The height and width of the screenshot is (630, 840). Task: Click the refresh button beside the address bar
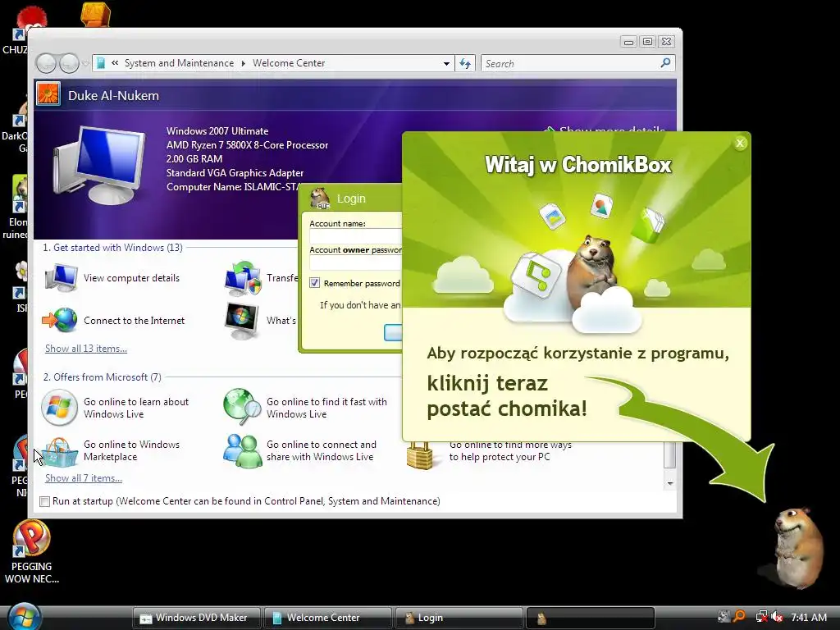coord(464,63)
